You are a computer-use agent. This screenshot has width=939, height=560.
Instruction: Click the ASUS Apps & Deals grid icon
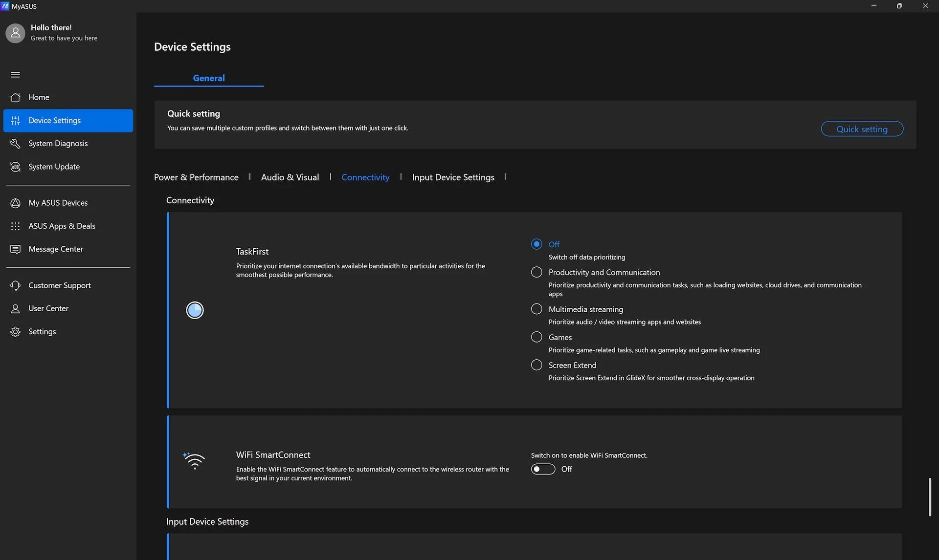coord(15,226)
